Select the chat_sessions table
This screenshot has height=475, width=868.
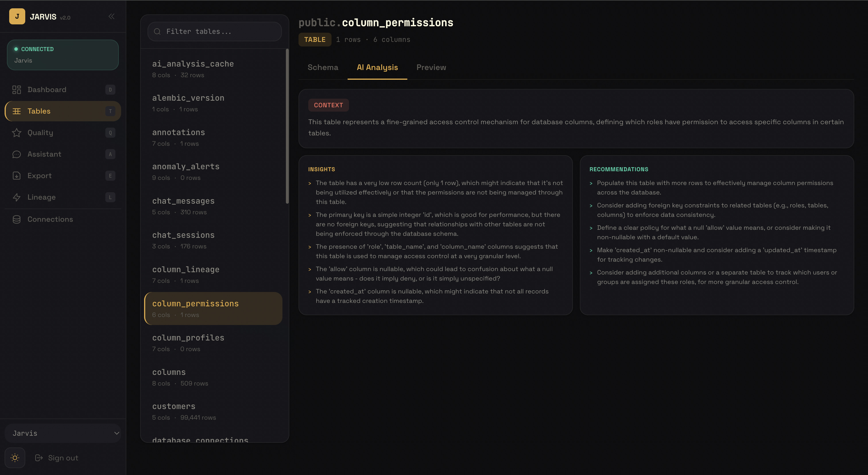pyautogui.click(x=213, y=240)
